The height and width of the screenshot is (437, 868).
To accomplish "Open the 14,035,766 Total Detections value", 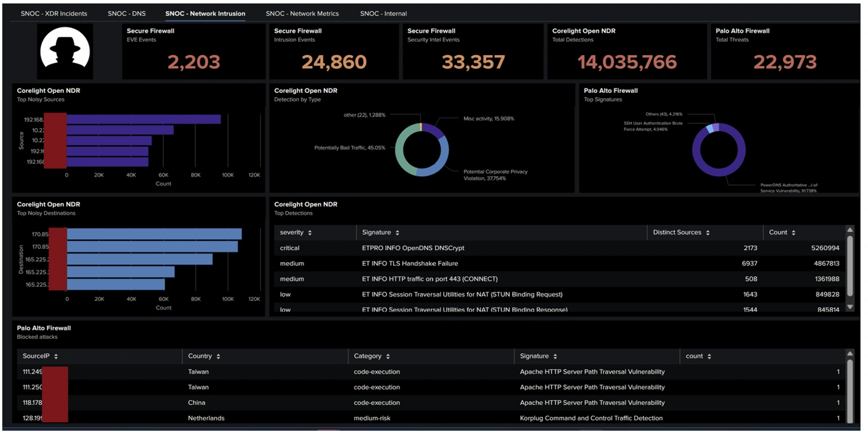I will (627, 62).
